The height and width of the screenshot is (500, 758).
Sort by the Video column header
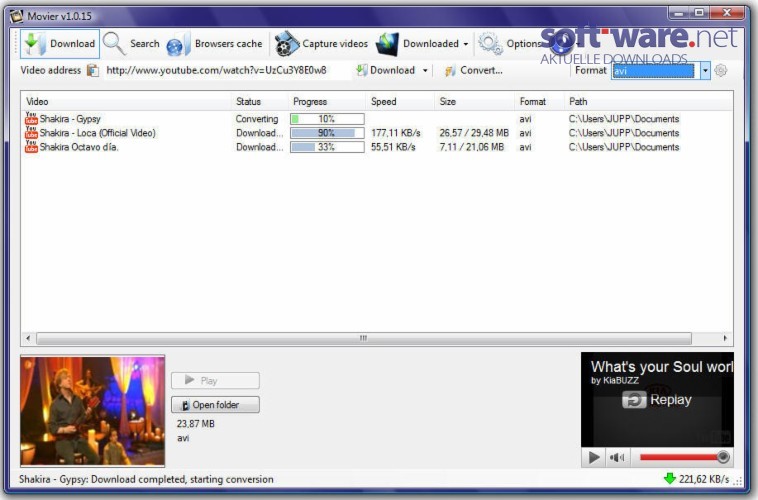coord(127,102)
